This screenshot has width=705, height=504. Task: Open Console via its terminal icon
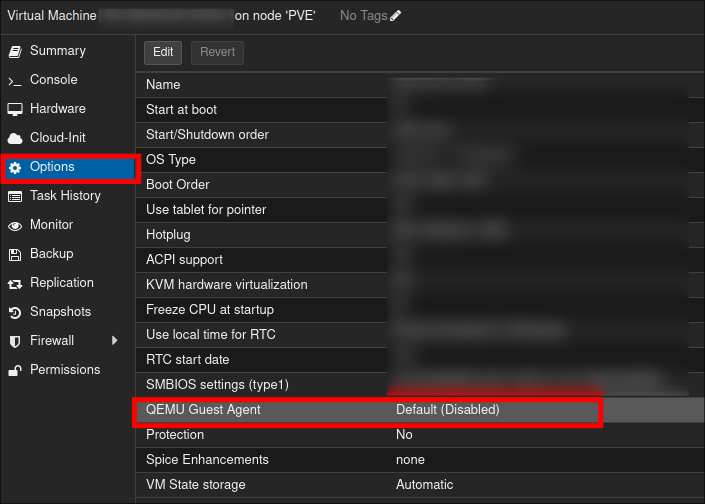pos(15,80)
